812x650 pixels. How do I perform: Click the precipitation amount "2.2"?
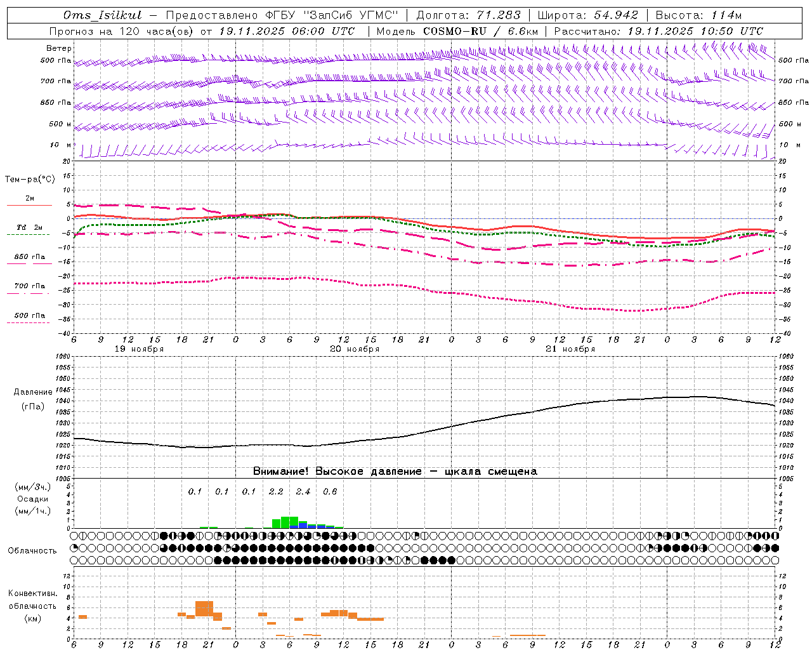pyautogui.click(x=276, y=491)
